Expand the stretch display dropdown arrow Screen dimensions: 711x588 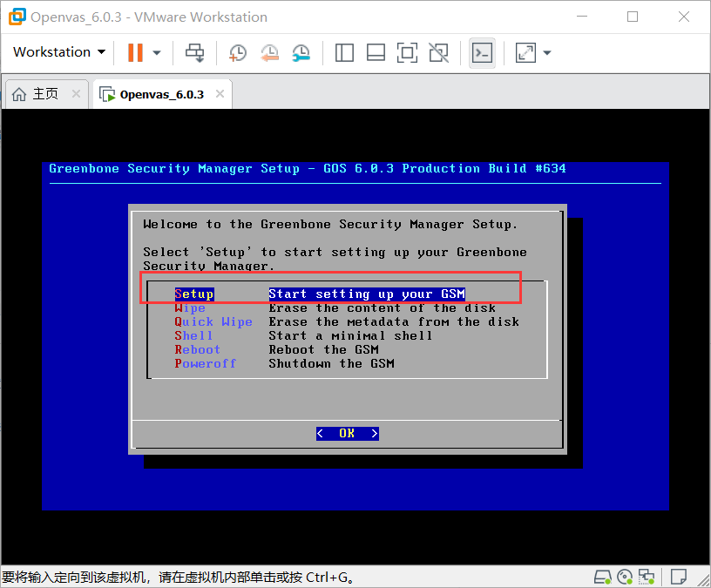pos(547,52)
